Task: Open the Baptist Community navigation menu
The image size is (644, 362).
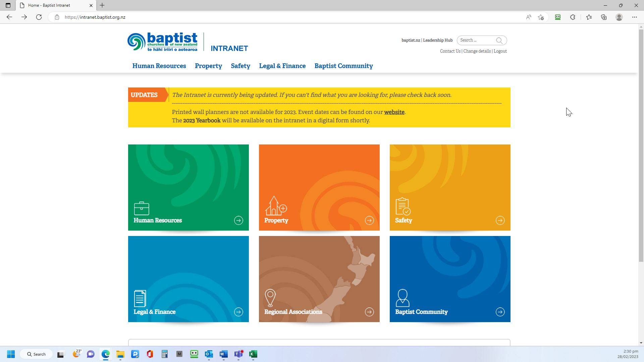Action: coord(343,66)
